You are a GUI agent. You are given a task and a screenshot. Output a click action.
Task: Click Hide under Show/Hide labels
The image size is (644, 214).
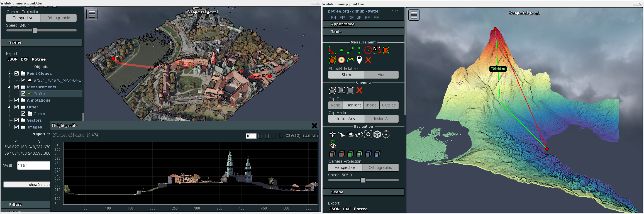381,75
